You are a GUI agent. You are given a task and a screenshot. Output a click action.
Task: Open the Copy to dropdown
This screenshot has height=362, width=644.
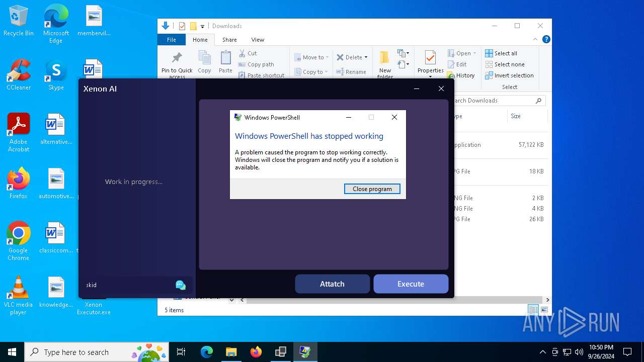pyautogui.click(x=311, y=72)
